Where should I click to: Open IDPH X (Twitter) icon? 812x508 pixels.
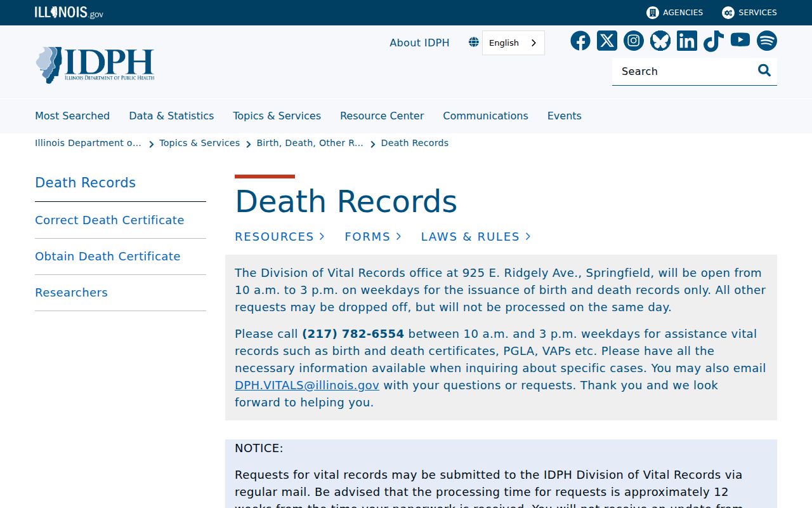tap(607, 41)
